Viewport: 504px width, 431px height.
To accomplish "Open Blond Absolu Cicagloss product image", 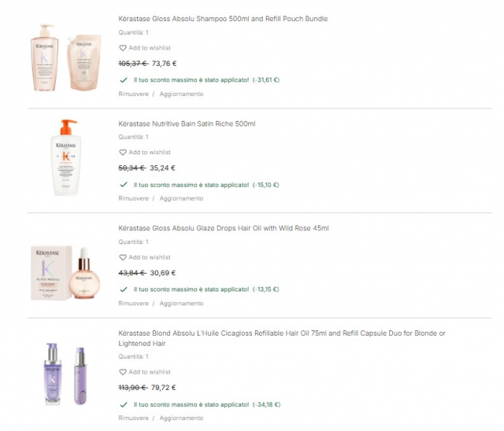I will pyautogui.click(x=66, y=372).
